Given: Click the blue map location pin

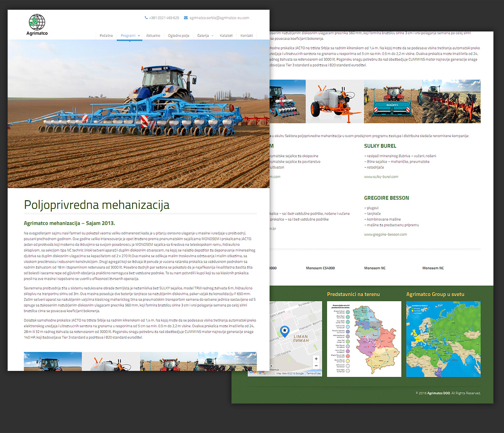Looking at the screenshot, I should 284,331.
